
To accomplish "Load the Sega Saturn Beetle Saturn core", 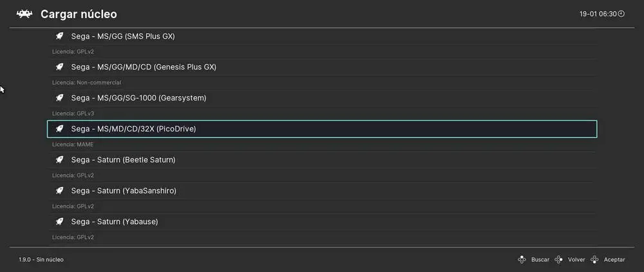I will [123, 160].
